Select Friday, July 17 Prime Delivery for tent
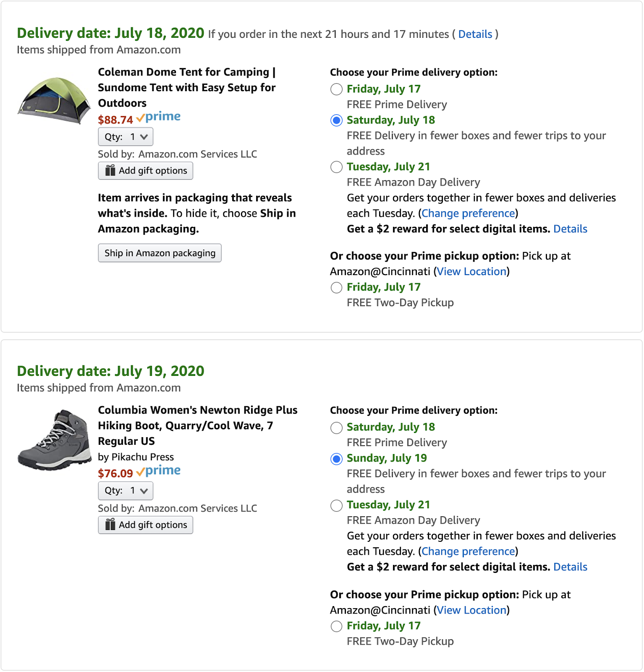Screen dimensions: 644x672 [337, 89]
